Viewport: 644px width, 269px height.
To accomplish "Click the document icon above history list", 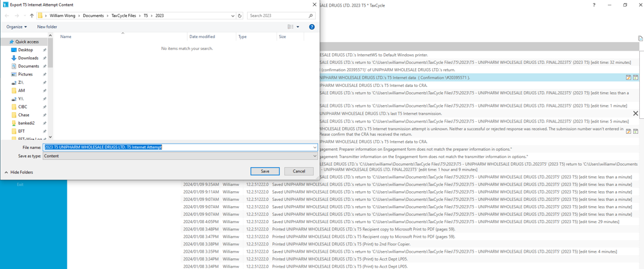I will coord(640,38).
